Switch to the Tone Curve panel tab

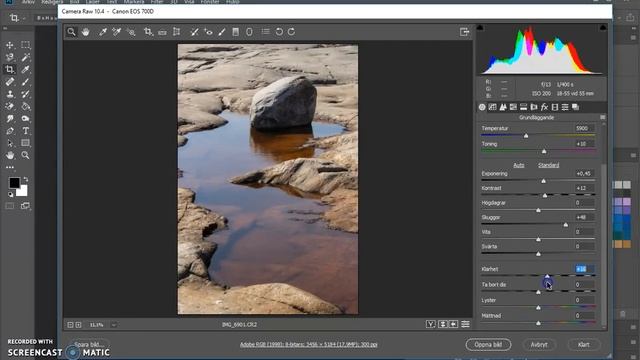492,107
